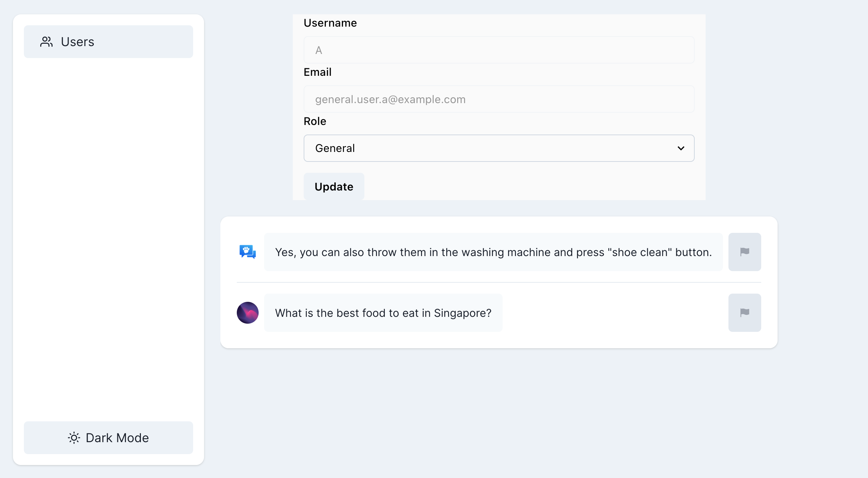Click the people icon inside the Users button
This screenshot has height=478, width=868.
[x=46, y=42]
